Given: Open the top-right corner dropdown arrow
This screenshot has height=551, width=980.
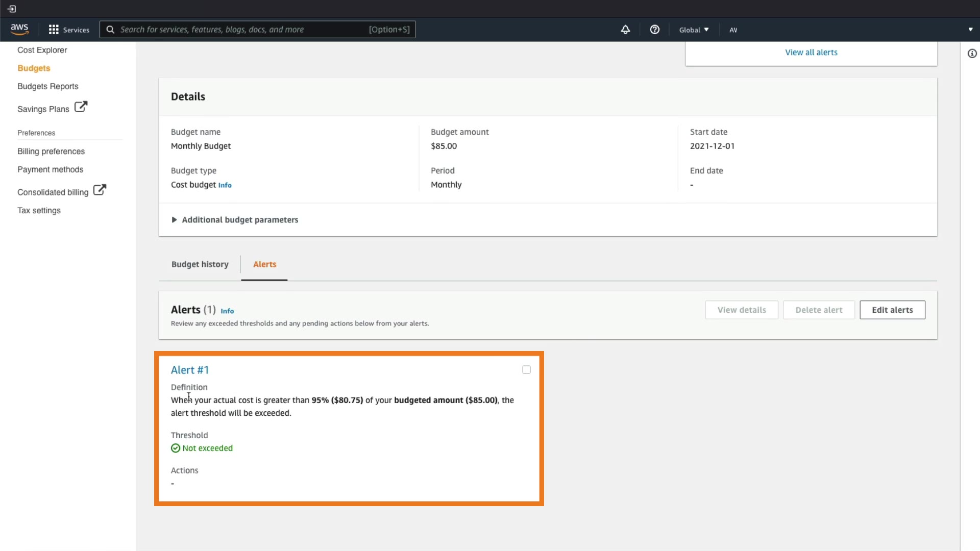Looking at the screenshot, I should (x=970, y=30).
